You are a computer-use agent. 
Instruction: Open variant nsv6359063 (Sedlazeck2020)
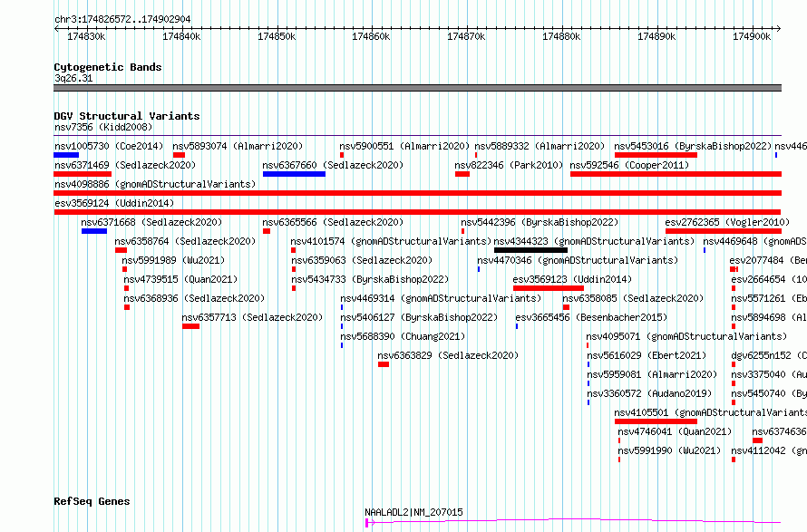pyautogui.click(x=362, y=260)
